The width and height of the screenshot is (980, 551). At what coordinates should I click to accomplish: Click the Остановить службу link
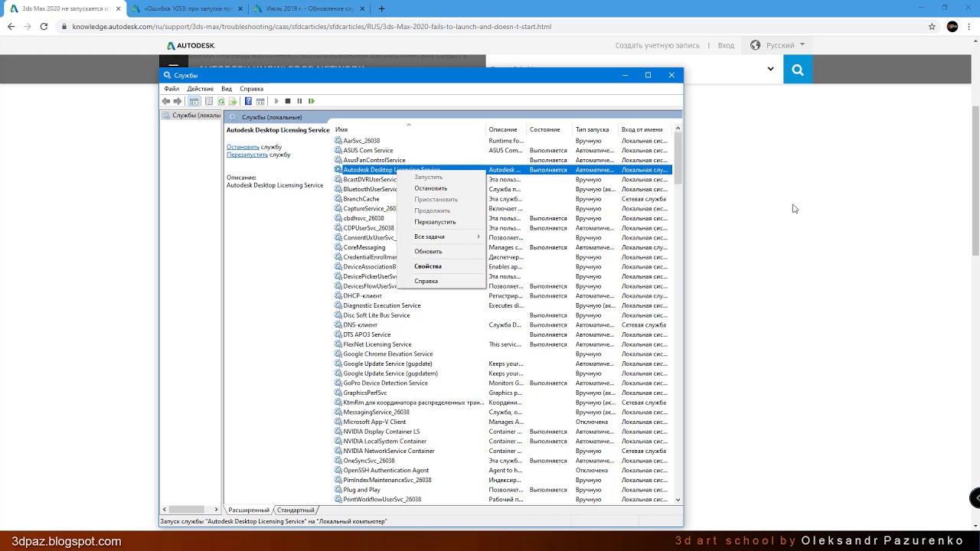pyautogui.click(x=243, y=147)
